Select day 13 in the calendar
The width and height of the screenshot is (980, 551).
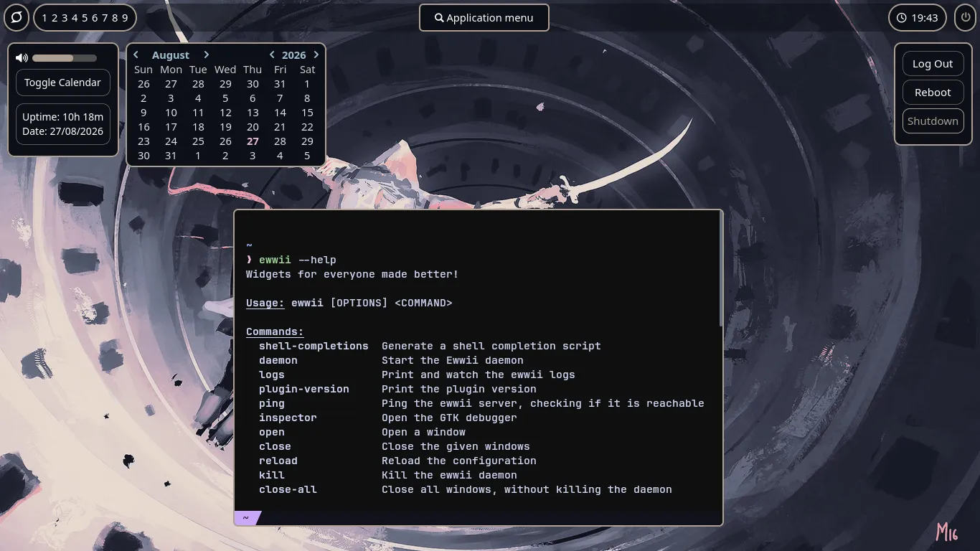[x=253, y=113]
